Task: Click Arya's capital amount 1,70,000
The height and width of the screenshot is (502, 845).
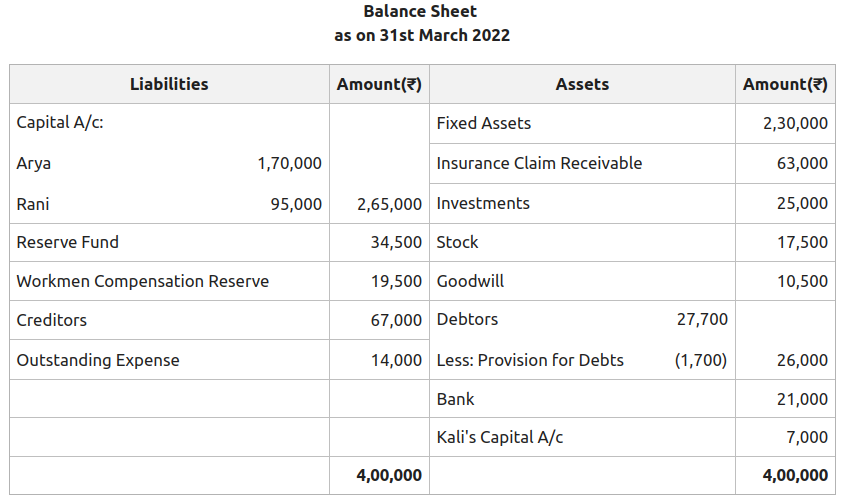Action: [289, 163]
